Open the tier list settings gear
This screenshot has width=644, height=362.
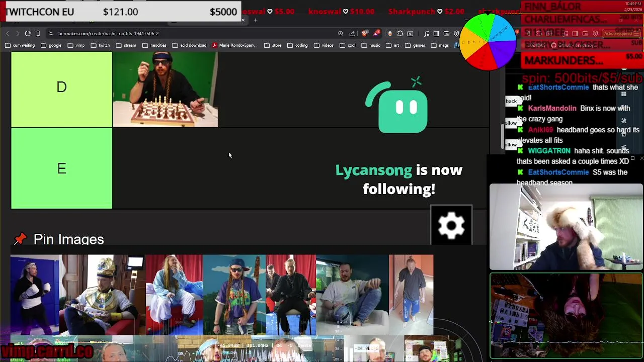pyautogui.click(x=451, y=225)
